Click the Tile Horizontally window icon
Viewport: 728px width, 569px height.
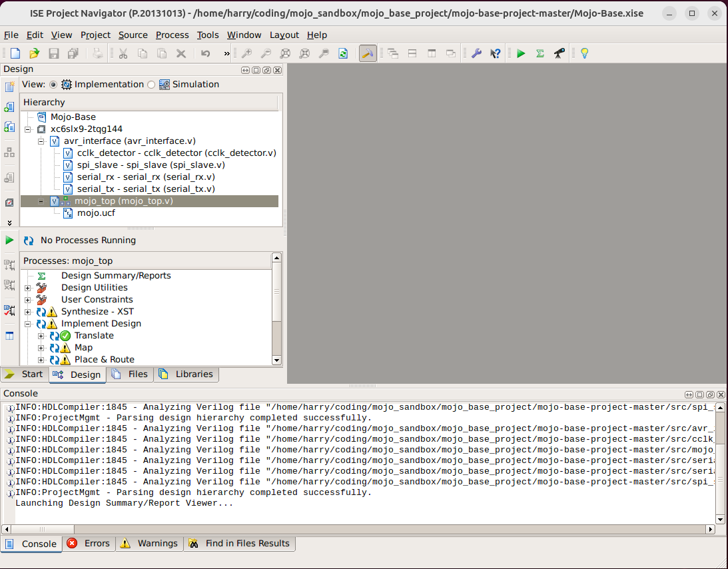pyautogui.click(x=412, y=53)
